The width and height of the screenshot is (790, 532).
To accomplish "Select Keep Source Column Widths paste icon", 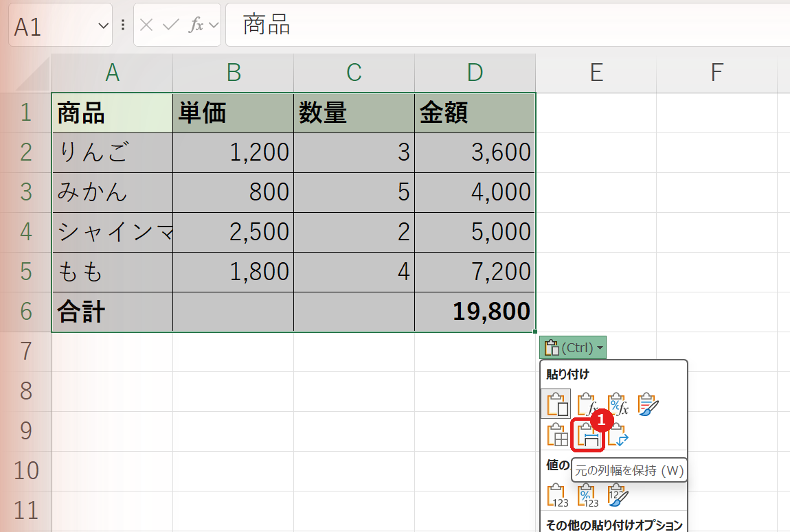I will (x=587, y=435).
